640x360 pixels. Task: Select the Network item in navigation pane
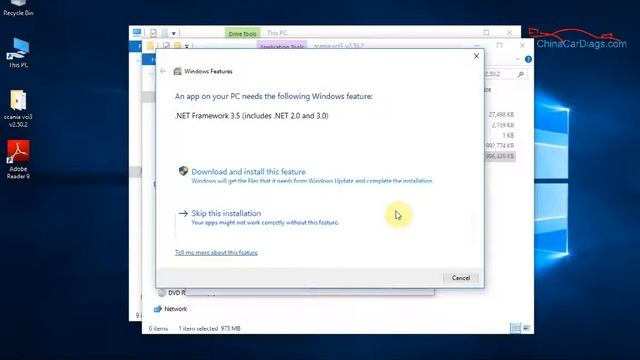170,309
